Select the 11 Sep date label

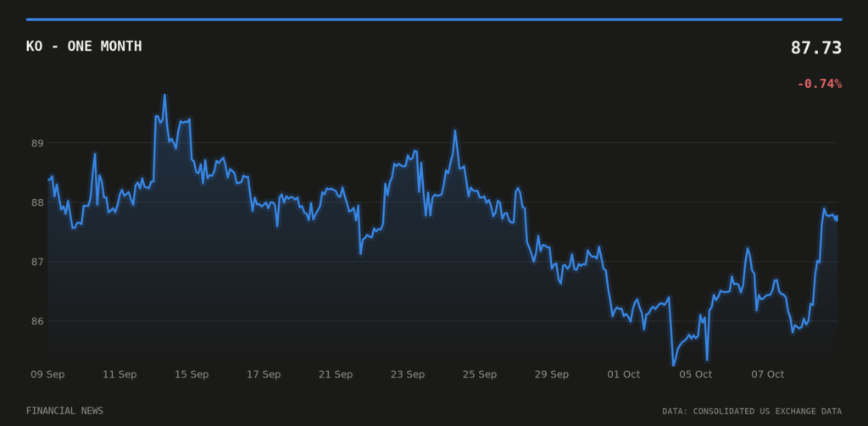pos(120,374)
